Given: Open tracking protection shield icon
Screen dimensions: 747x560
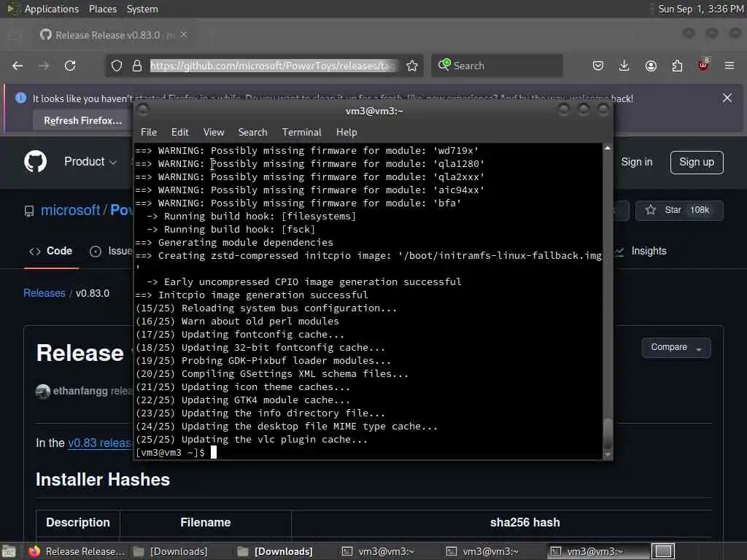Looking at the screenshot, I should coord(117,66).
